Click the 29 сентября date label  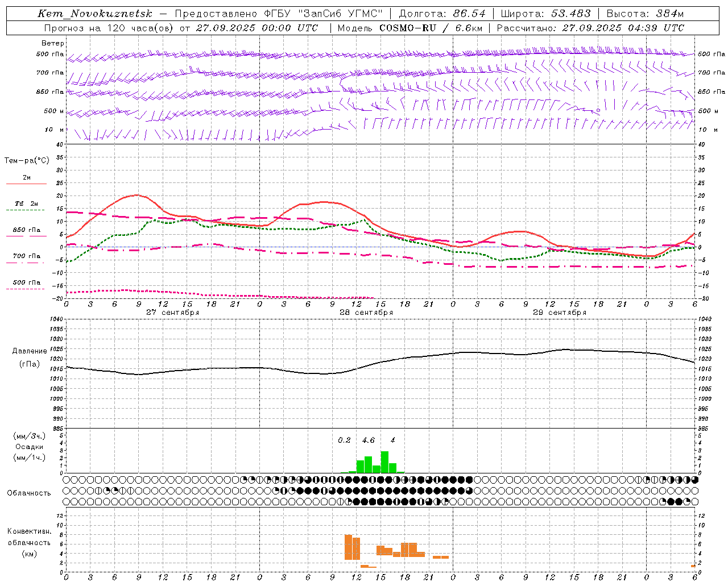[559, 313]
